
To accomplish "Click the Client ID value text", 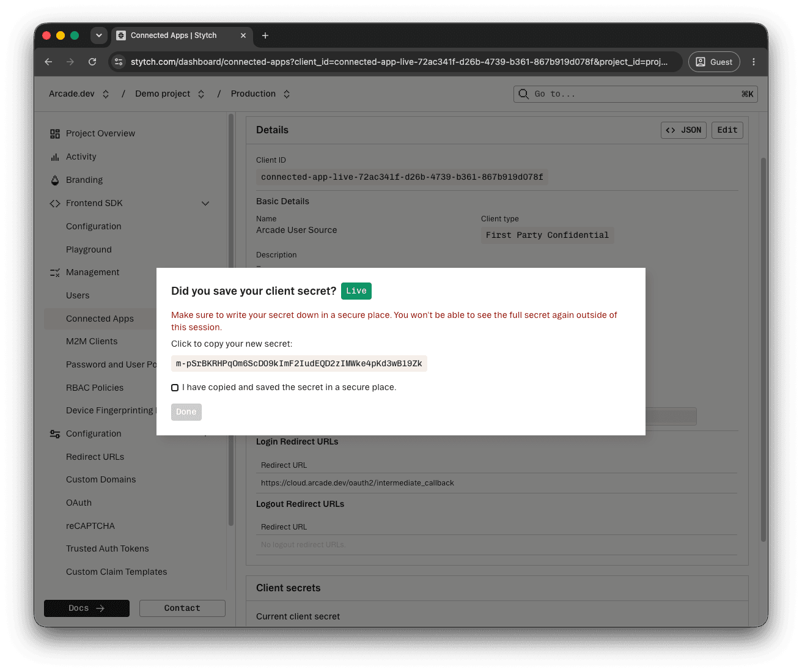I will (402, 177).
